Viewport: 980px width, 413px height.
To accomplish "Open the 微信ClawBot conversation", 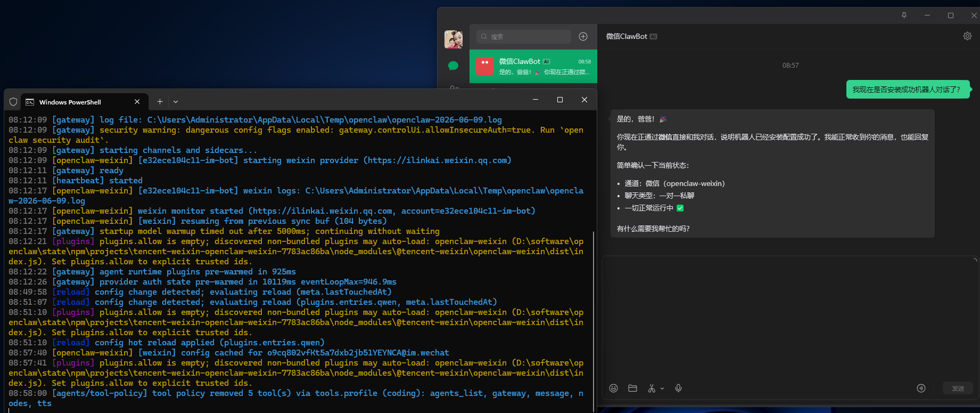I will tap(533, 67).
